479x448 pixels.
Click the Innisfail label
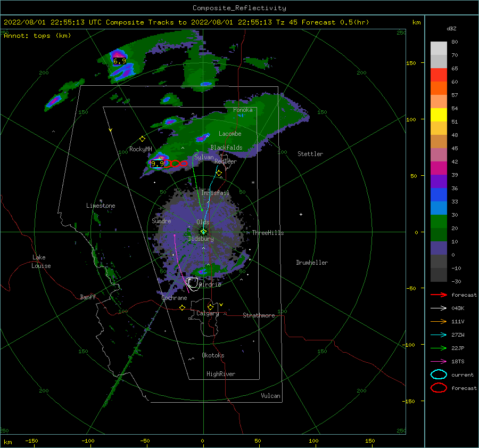pyautogui.click(x=215, y=193)
